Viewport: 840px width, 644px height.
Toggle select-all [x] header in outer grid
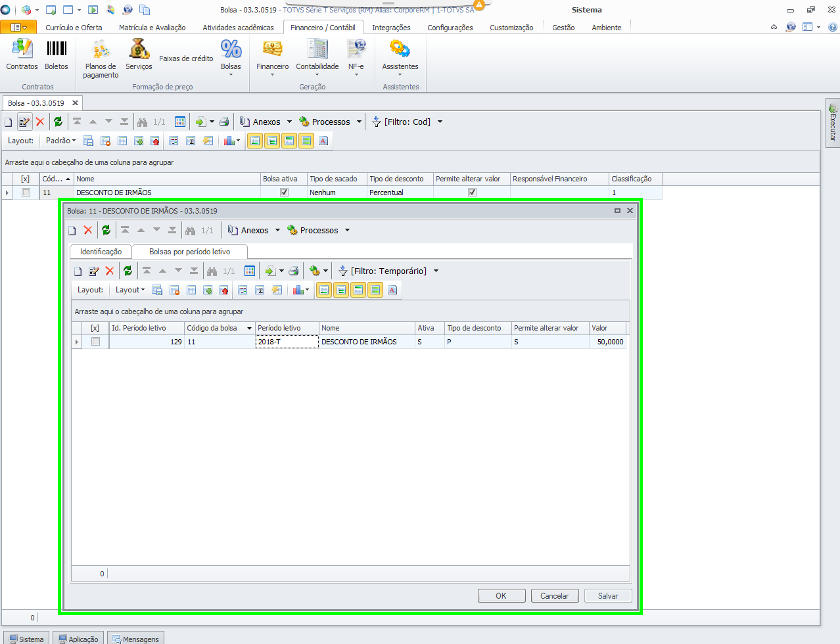(26, 179)
